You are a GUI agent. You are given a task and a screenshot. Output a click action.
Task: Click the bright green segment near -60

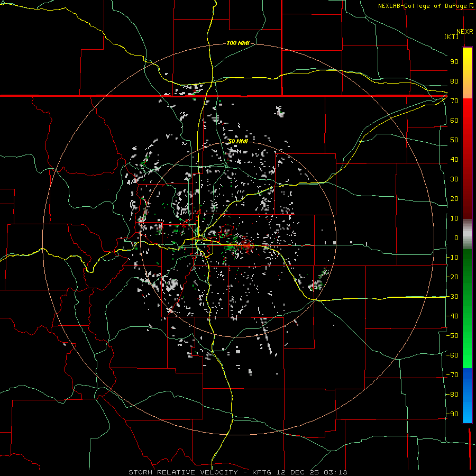click(x=467, y=358)
